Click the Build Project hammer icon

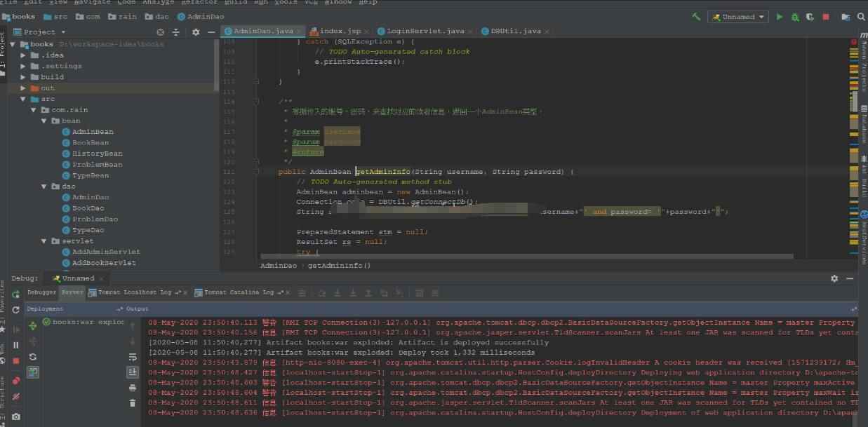pos(696,16)
